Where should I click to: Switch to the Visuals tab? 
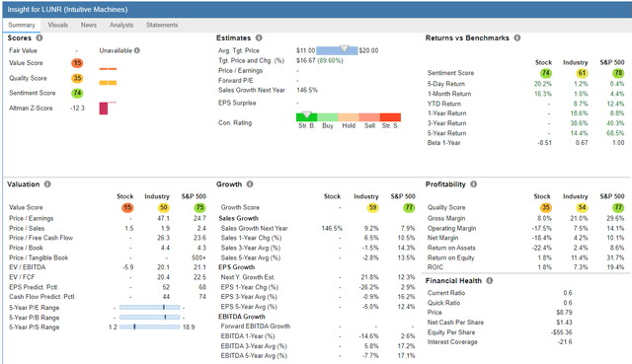pyautogui.click(x=58, y=25)
